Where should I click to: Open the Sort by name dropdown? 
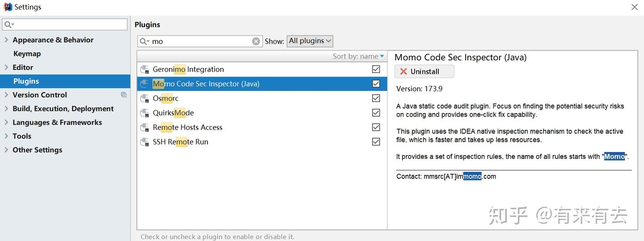click(358, 56)
